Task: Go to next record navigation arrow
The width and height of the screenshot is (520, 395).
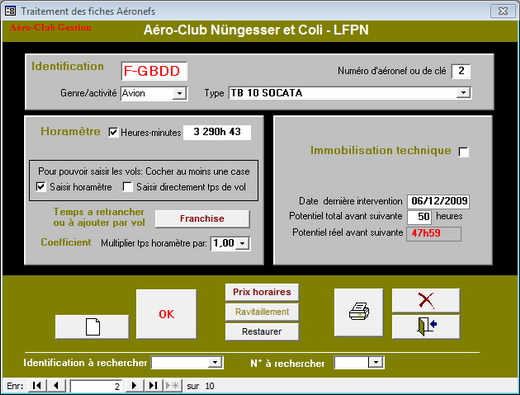Action: 134,386
